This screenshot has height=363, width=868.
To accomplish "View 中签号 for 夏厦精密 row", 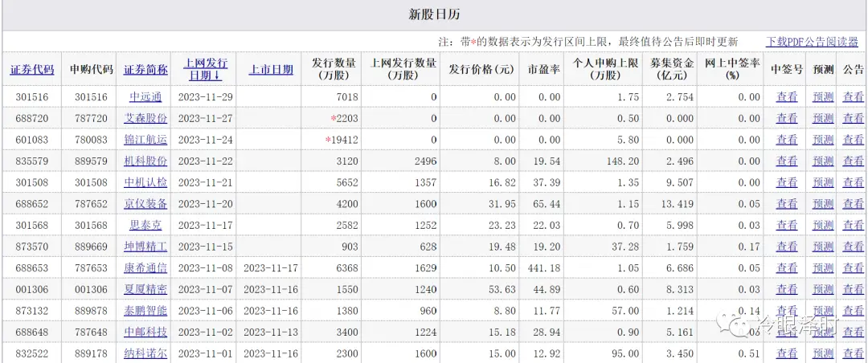I will click(787, 289).
